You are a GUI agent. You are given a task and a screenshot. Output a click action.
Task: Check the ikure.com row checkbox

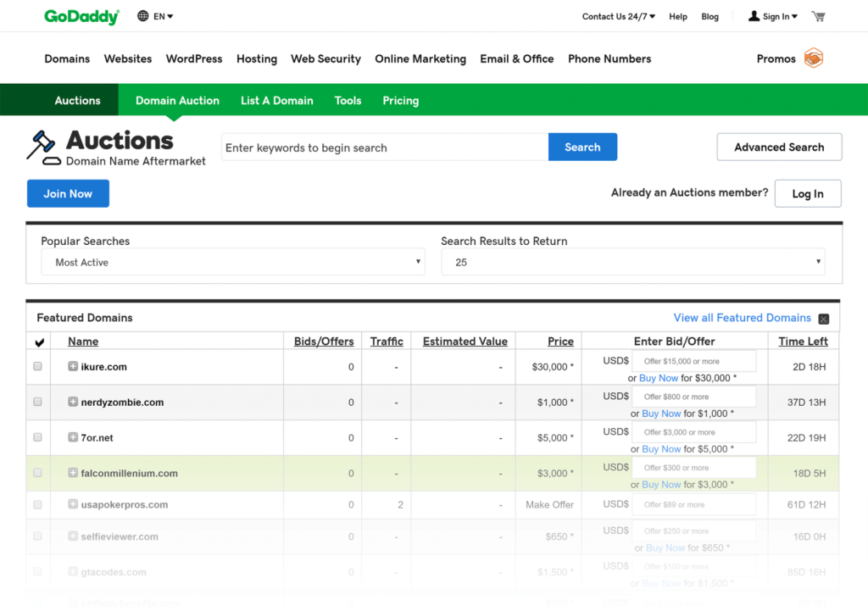point(37,366)
